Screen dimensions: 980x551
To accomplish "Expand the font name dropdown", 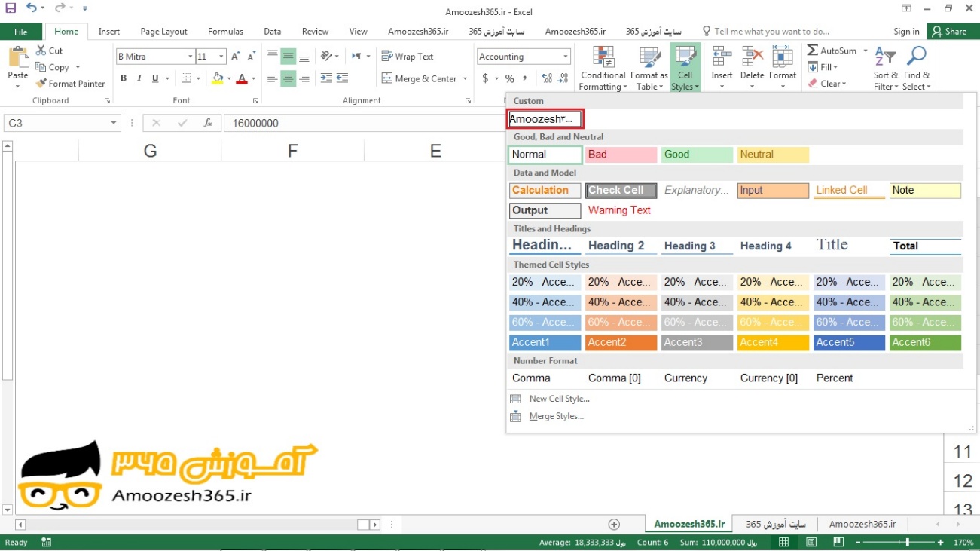I will pos(190,57).
